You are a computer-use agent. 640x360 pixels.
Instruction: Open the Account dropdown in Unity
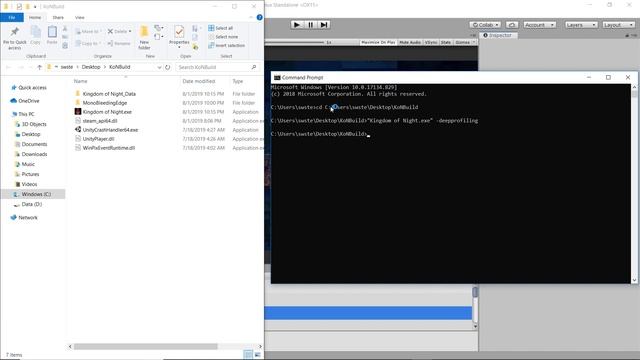click(539, 25)
